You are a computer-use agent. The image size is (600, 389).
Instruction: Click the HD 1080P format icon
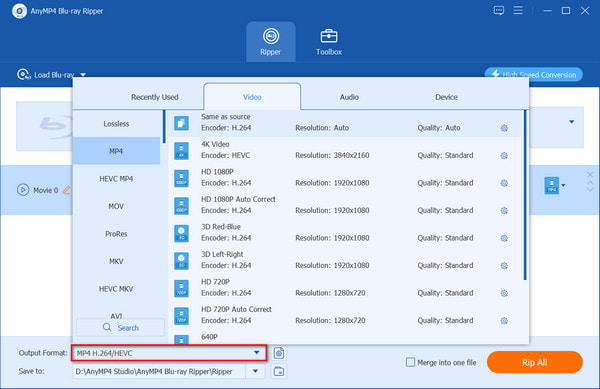181,178
